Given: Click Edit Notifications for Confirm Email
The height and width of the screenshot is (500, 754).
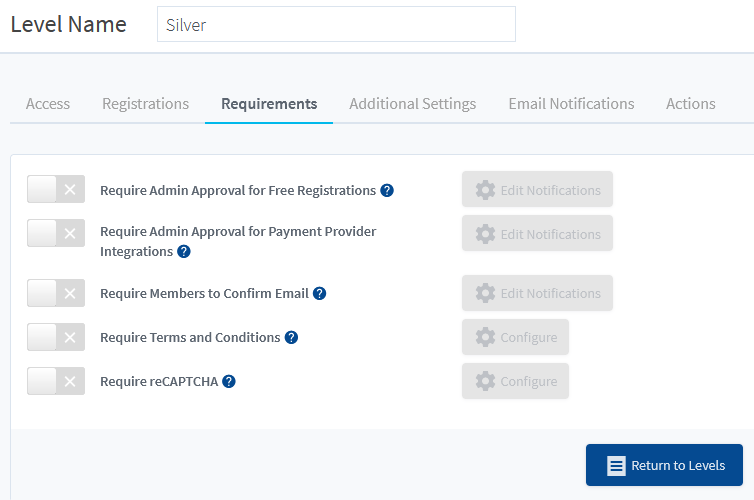Looking at the screenshot, I should coord(537,293).
